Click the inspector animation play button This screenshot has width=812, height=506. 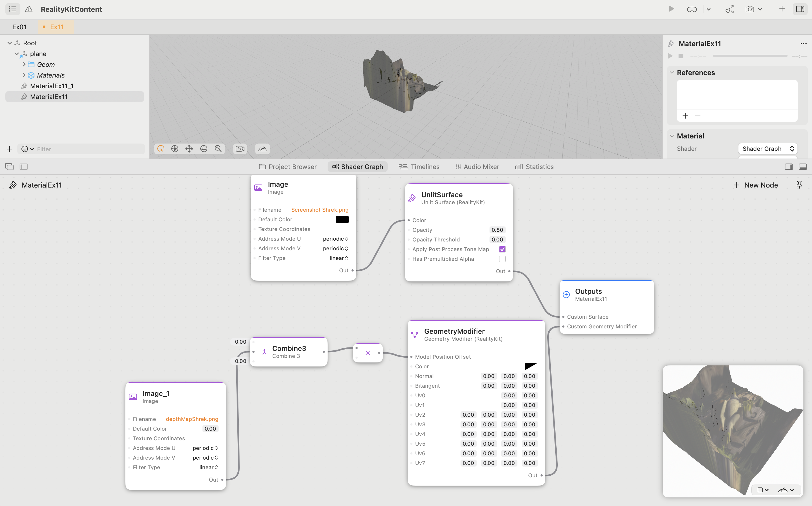(x=670, y=56)
